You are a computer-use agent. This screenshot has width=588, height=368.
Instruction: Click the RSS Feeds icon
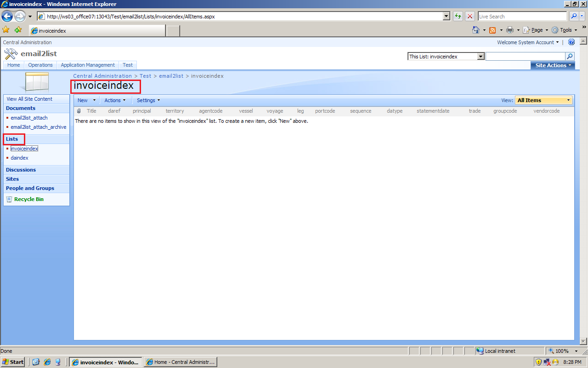[492, 30]
